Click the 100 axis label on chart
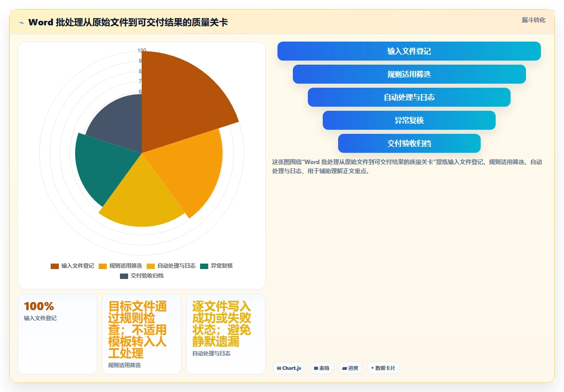The image size is (564, 392). click(x=142, y=51)
